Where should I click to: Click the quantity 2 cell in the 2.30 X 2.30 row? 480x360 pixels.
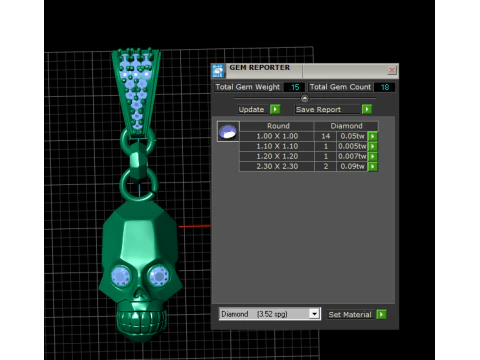[x=326, y=166]
